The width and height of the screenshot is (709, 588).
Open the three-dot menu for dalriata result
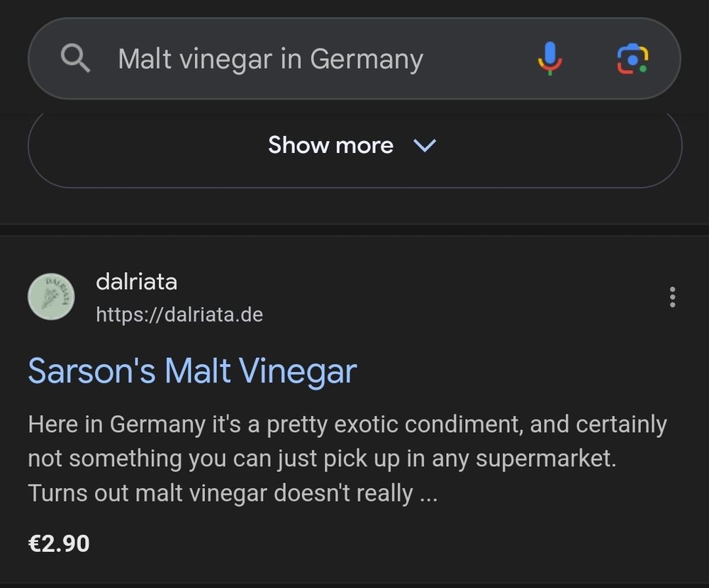[x=672, y=297]
